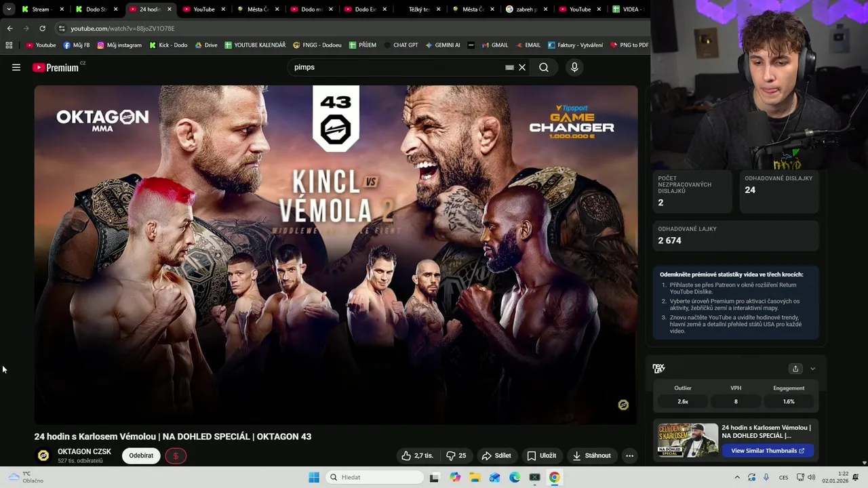Image resolution: width=868 pixels, height=488 pixels.
Task: Click the red dollar membership icon
Action: tap(176, 455)
